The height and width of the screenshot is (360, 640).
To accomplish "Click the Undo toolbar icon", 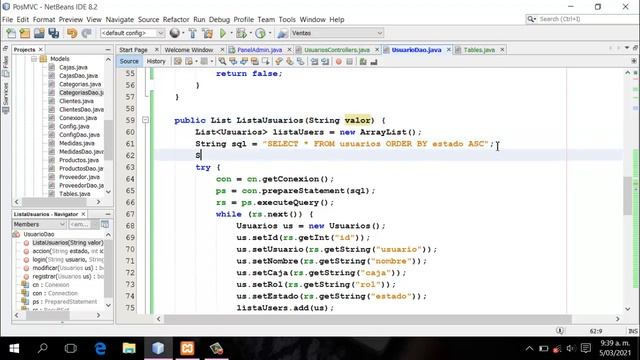I will tap(72, 33).
